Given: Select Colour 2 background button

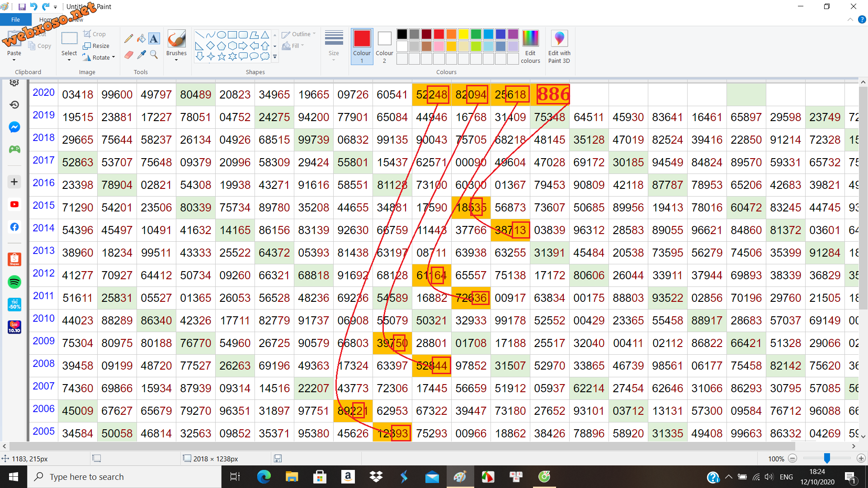Looking at the screenshot, I should coord(385,46).
